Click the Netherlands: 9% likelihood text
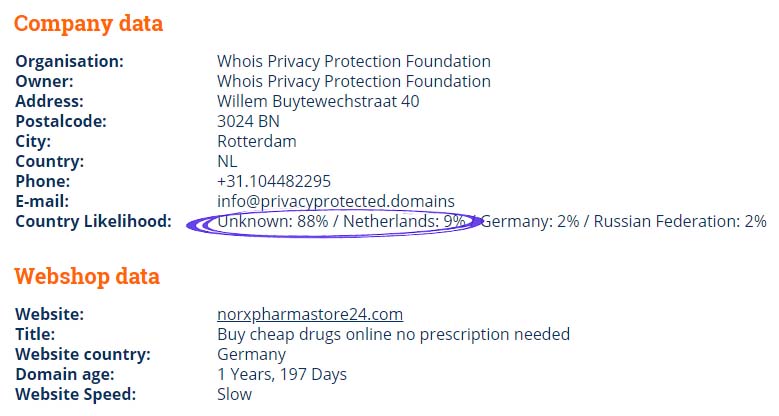 (x=404, y=221)
